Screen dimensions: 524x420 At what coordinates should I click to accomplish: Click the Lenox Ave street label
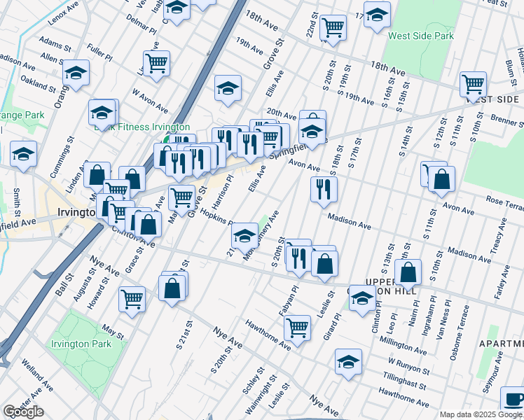click(64, 13)
